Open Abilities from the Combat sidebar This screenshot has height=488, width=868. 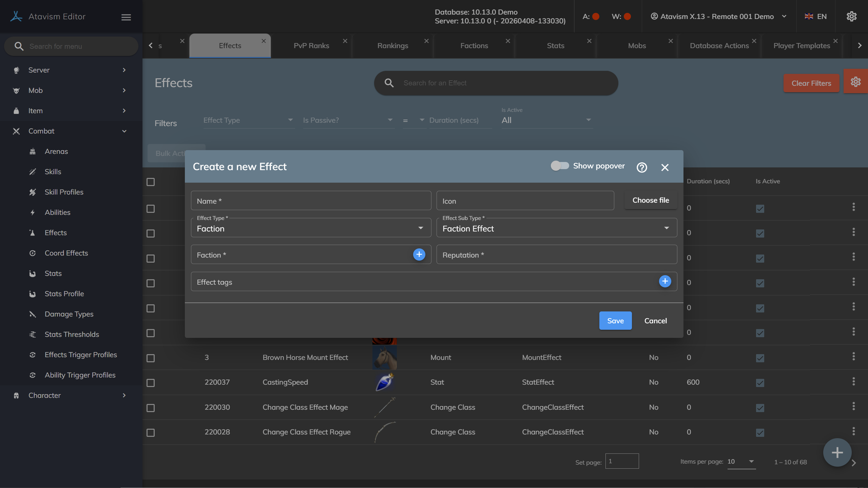tap(57, 212)
